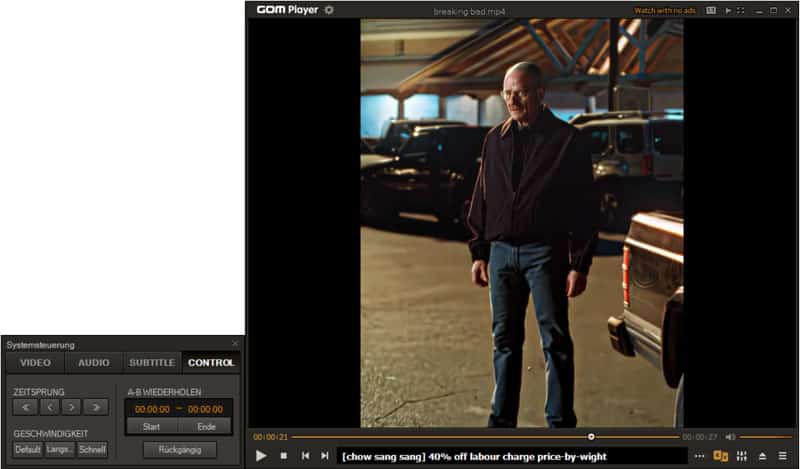Switch to the VIDEO tab in Systemsteuerung
Screen dimensions: 800x469
coord(35,362)
